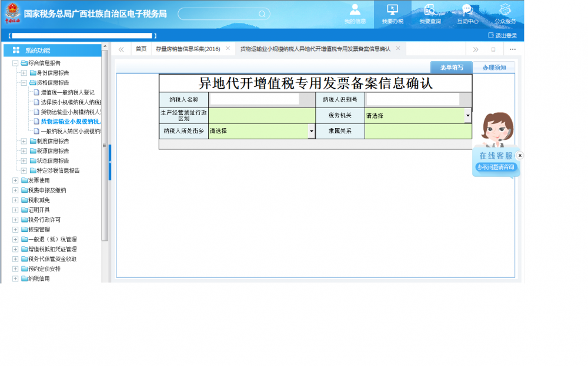Click the search magnifier icon in header
588x366 pixels.
[262, 14]
